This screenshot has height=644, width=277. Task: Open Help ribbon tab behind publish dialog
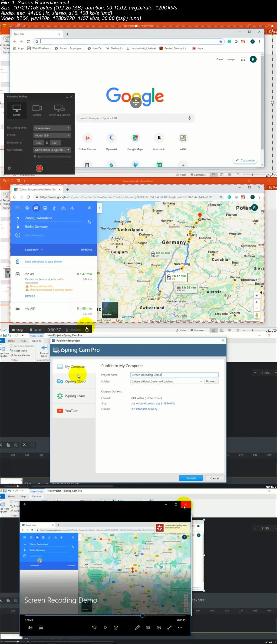tap(23, 341)
